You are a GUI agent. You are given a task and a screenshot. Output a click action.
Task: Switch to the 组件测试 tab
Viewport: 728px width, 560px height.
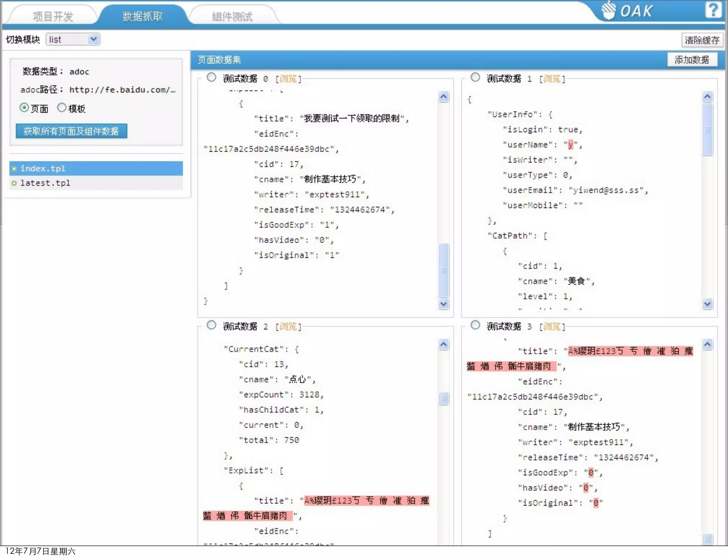tap(232, 16)
